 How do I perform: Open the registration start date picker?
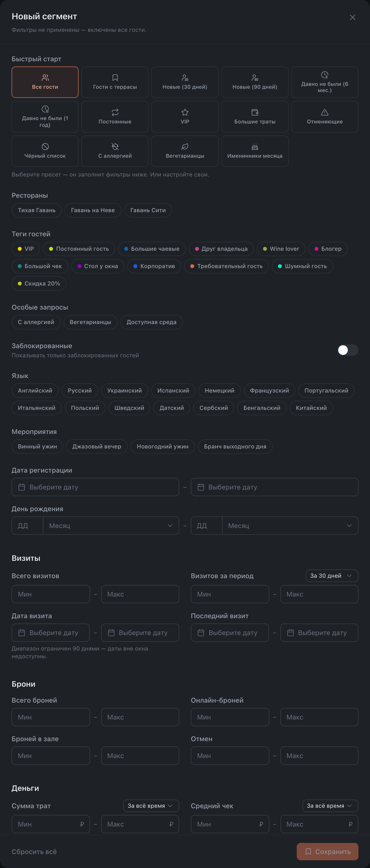click(x=95, y=487)
